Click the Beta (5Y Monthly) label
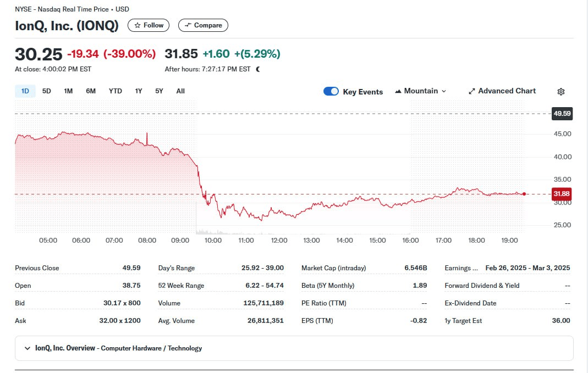588x373 pixels. [x=328, y=285]
